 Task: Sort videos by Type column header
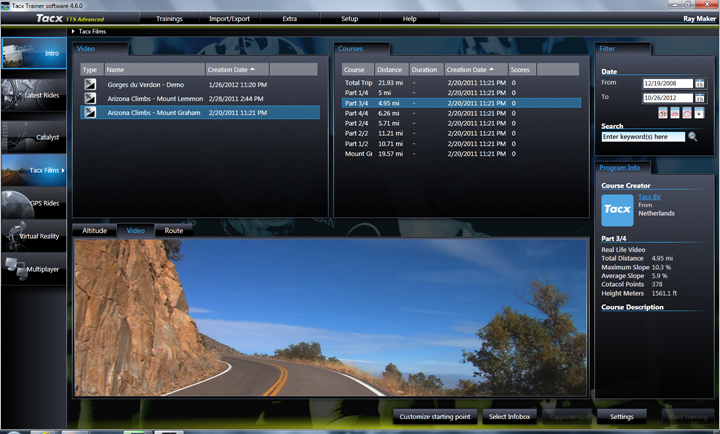[92, 69]
